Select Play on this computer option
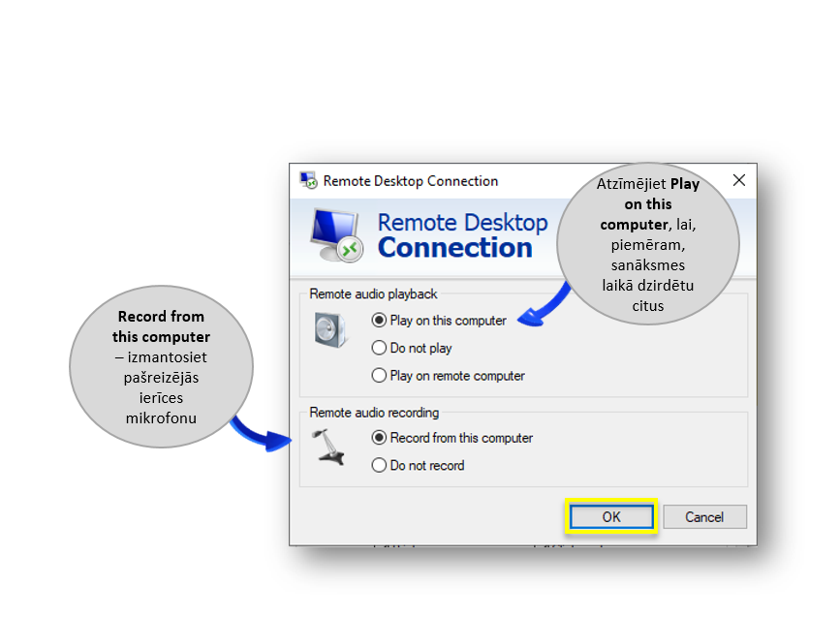Image resolution: width=840 pixels, height=618 pixels. coord(379,321)
